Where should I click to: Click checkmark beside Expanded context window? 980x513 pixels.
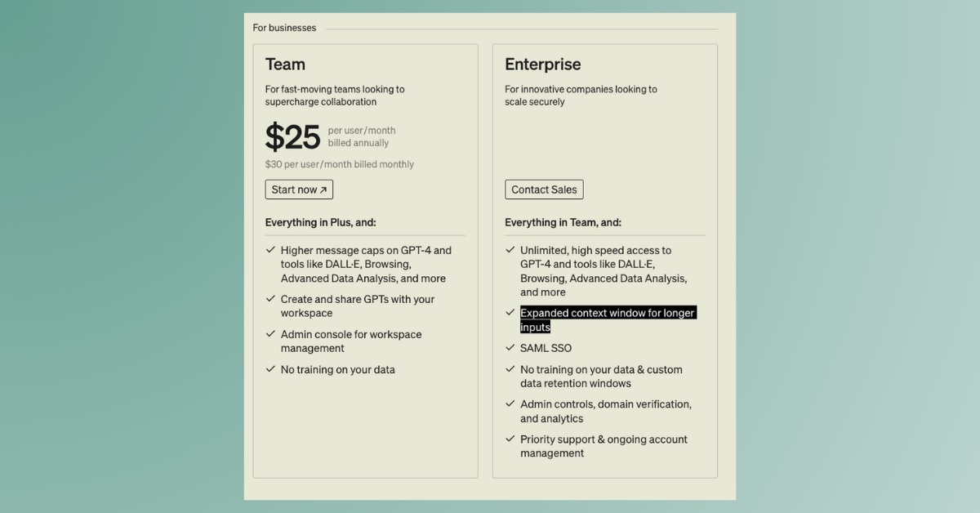point(510,313)
